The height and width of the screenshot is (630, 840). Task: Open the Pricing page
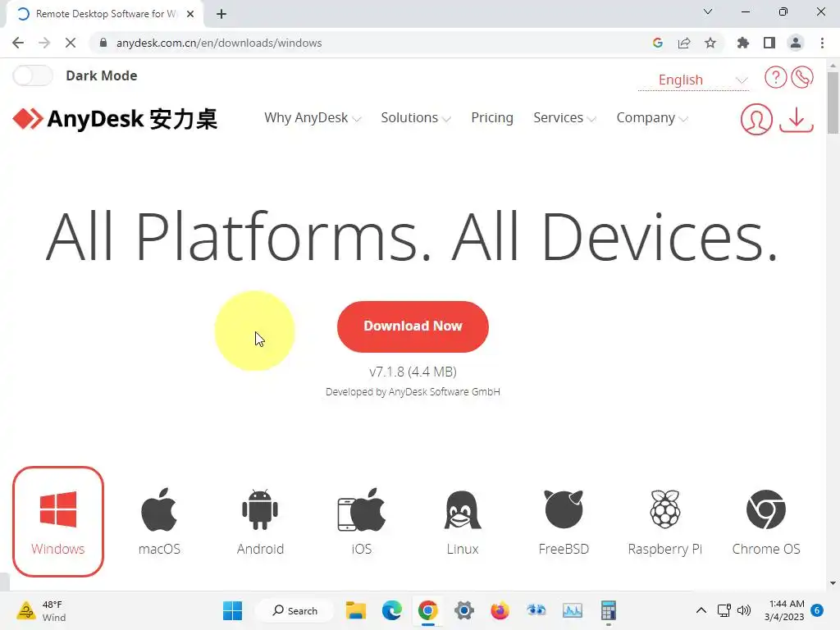coord(492,118)
